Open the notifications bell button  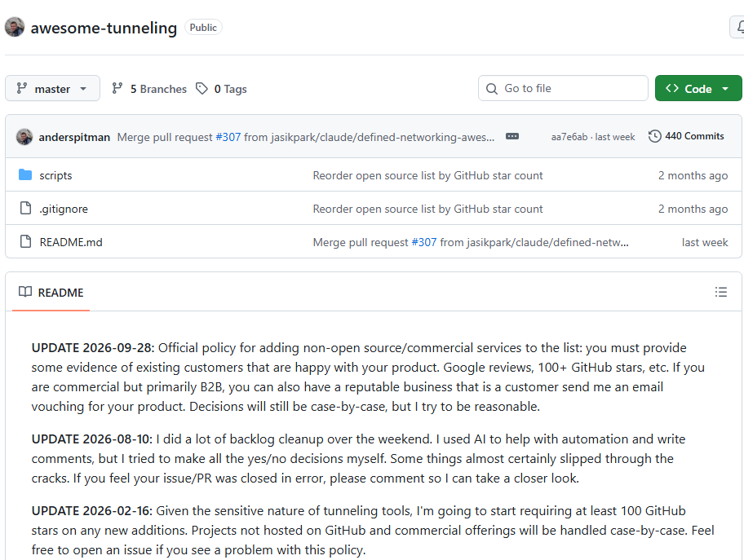737,27
